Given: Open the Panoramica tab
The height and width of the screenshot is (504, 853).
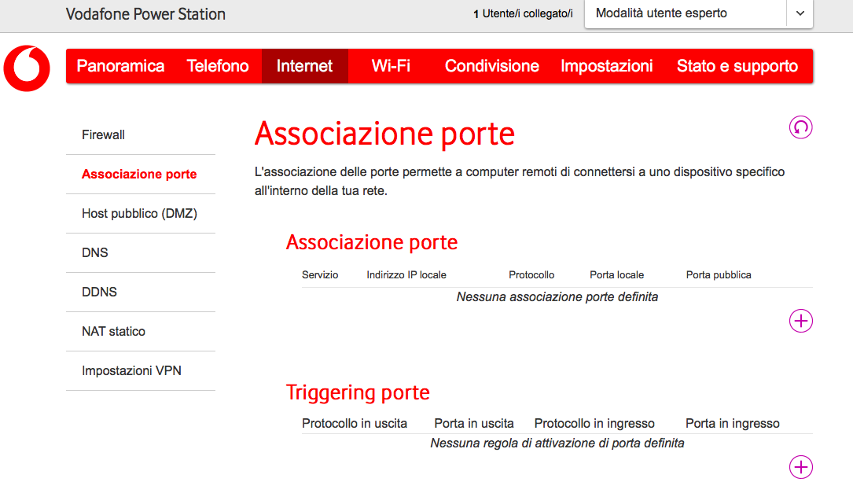Looking at the screenshot, I should pyautogui.click(x=120, y=66).
